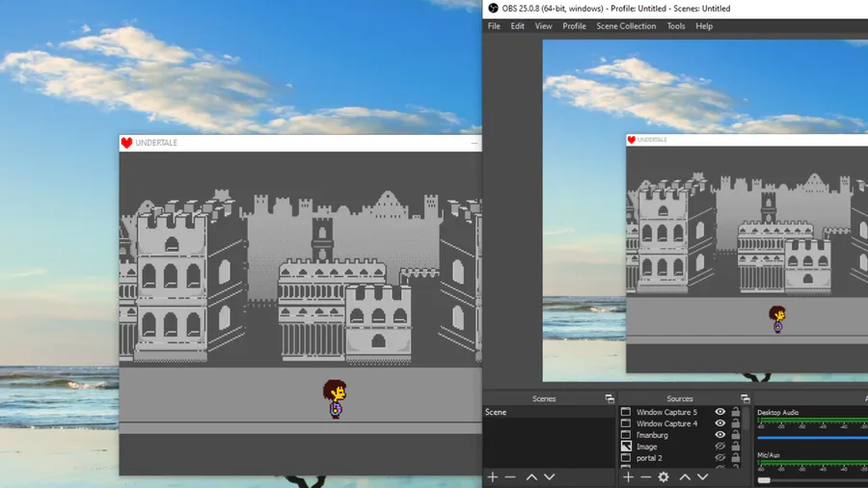Open the Help menu in OBS

[704, 26]
